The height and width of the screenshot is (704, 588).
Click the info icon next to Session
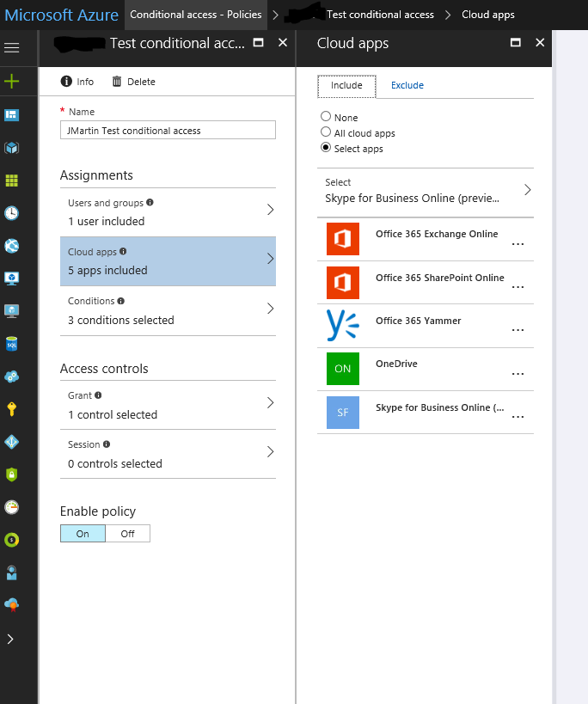point(107,444)
